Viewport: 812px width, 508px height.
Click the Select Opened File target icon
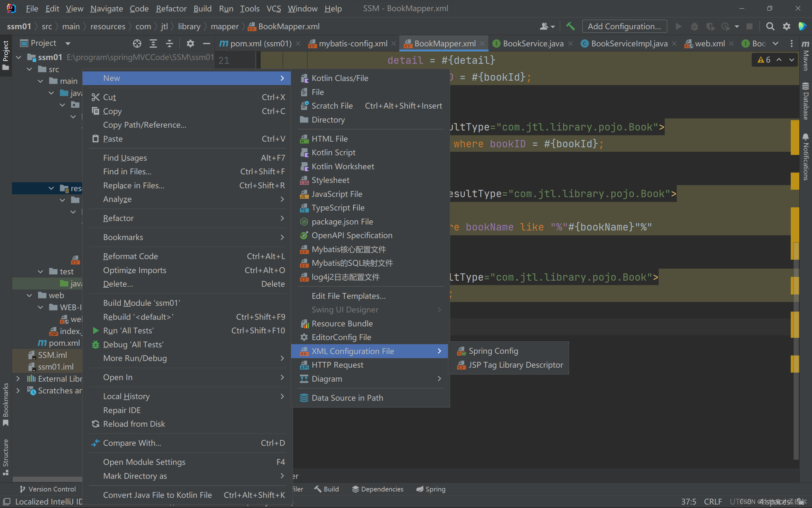(x=137, y=43)
